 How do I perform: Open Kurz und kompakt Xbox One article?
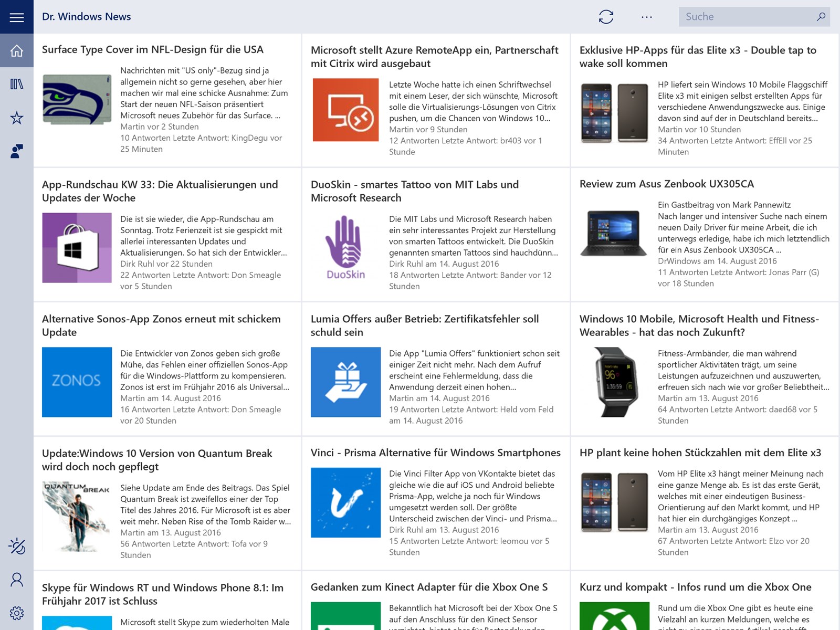(x=696, y=587)
